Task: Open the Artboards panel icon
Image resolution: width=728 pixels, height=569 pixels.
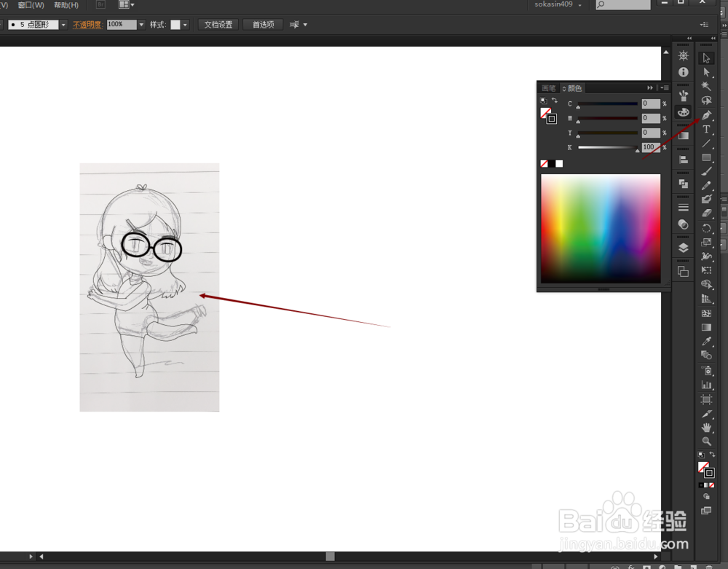Action: coord(683,272)
